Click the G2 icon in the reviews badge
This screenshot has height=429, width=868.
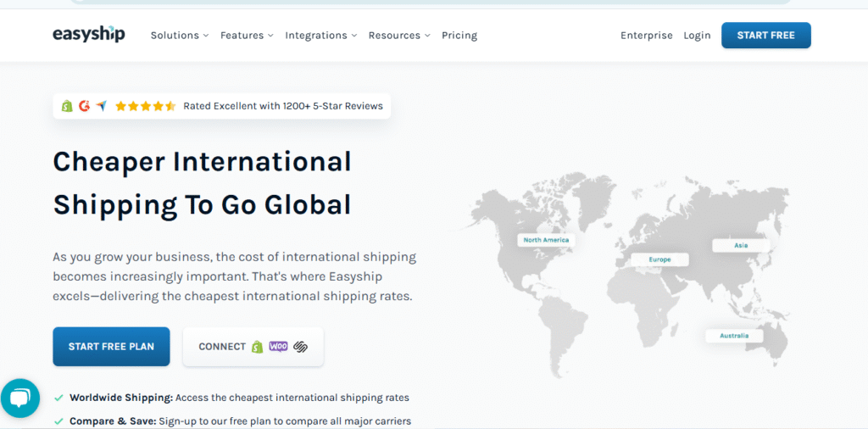coord(84,106)
